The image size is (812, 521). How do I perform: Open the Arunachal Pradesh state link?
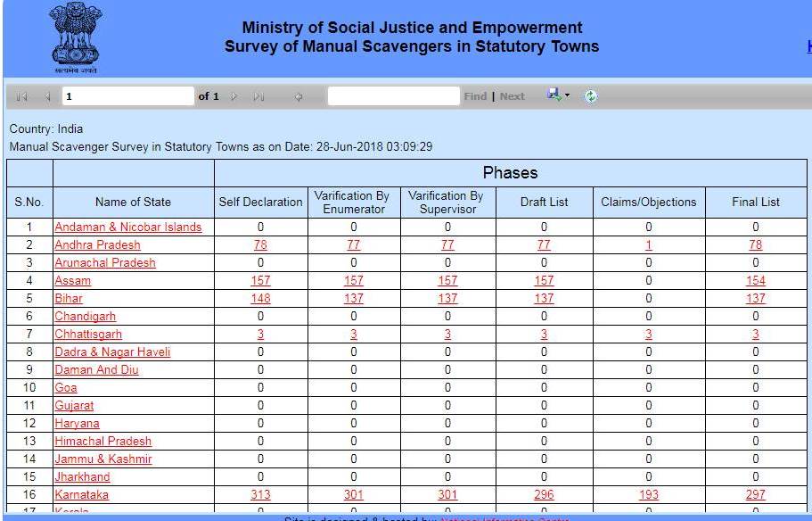point(105,263)
